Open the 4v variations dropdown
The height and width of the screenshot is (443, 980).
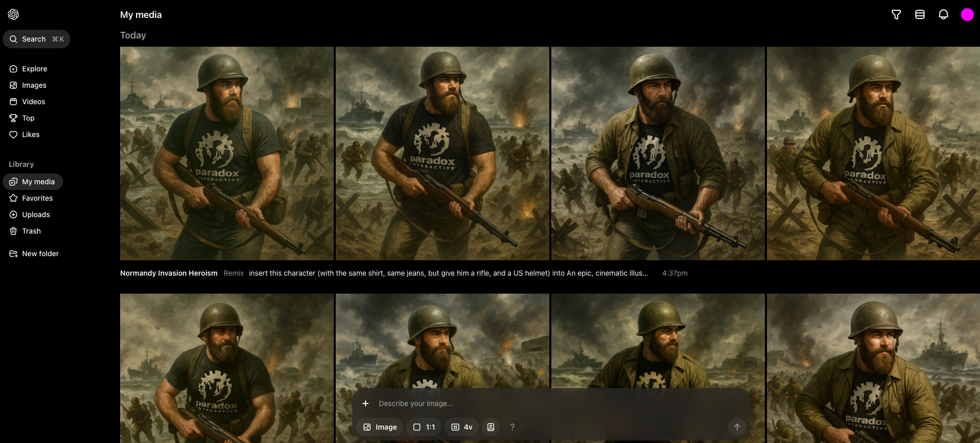[x=462, y=427]
